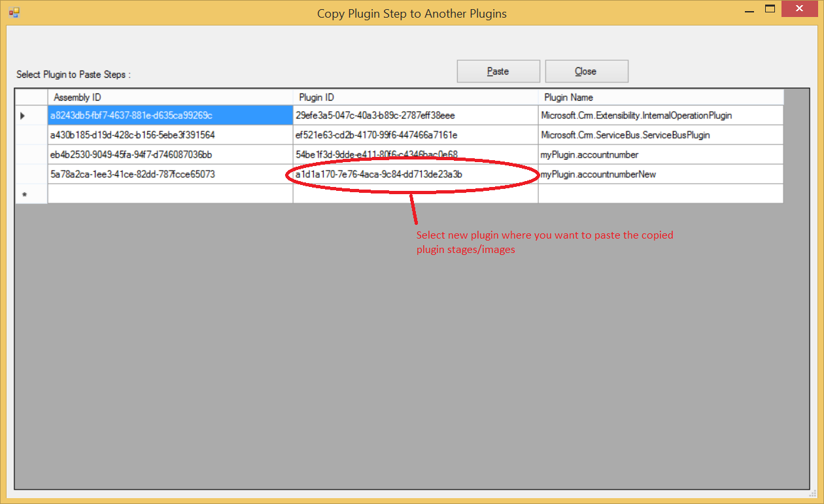Select the Microsoft.Crm.Extensibility.InternalOperationPlugin name cell
This screenshot has height=504, width=824.
(x=661, y=115)
